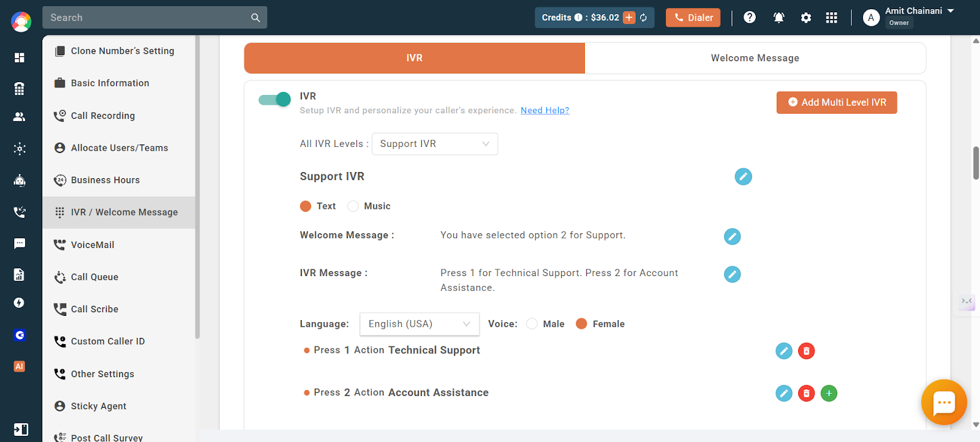Open Clone Number's Setting menu item
The width and height of the screenshot is (980, 442).
[119, 51]
